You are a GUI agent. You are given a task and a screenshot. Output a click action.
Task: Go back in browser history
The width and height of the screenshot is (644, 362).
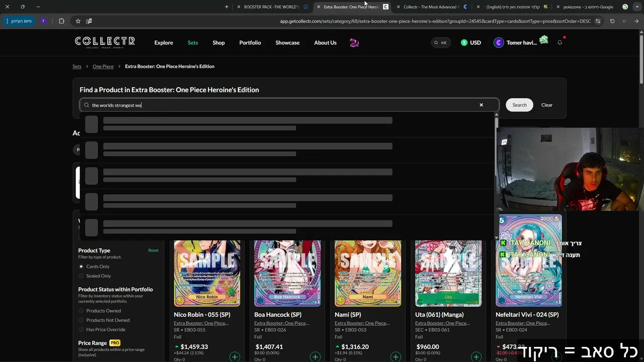(636, 21)
